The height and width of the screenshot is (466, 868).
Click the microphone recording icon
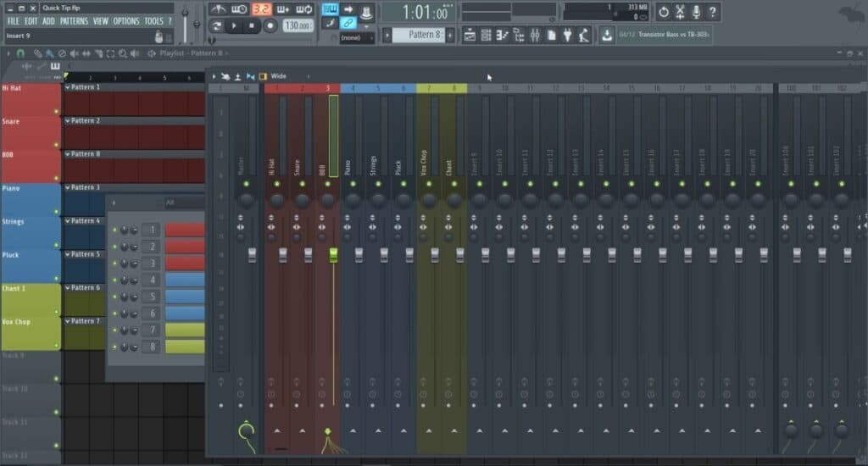697,12
